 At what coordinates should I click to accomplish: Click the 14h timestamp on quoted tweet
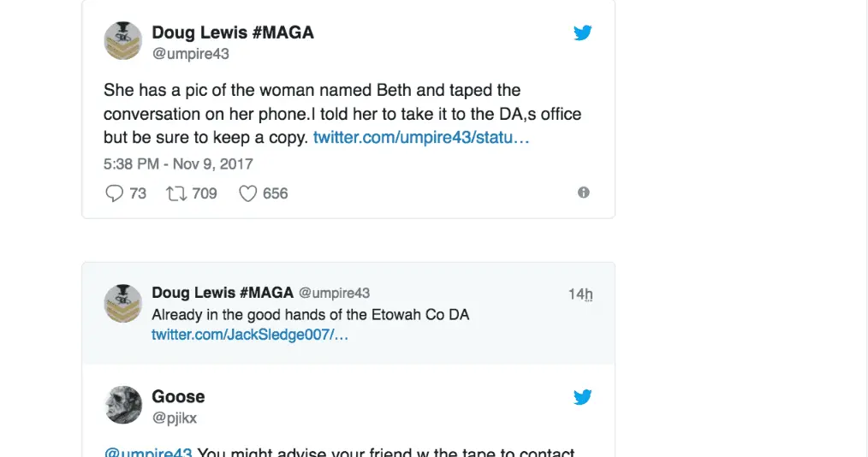580,294
